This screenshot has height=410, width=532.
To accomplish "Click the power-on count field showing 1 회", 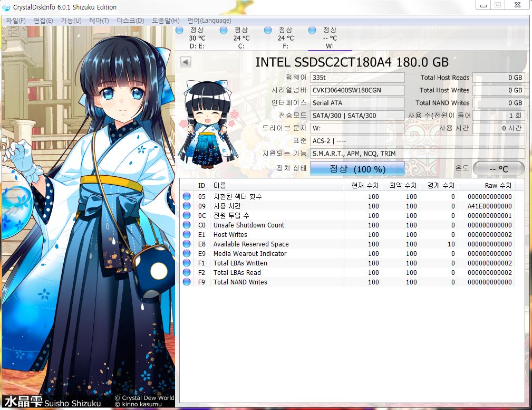I will tap(498, 116).
